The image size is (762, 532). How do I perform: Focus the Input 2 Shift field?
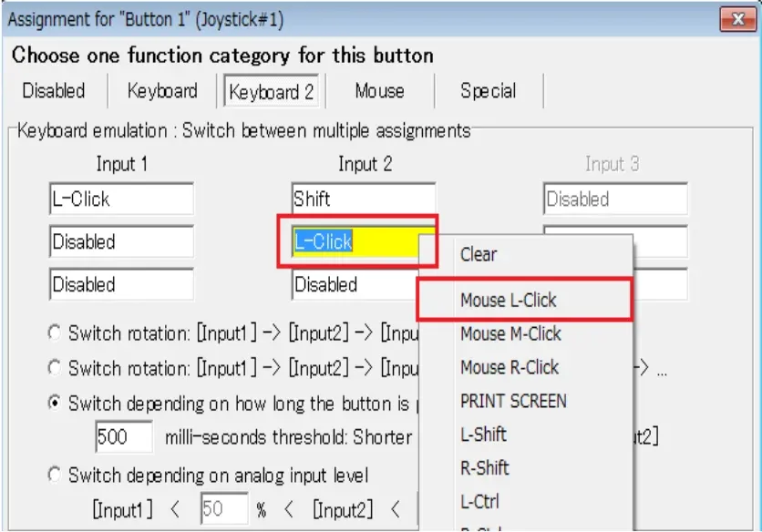pyautogui.click(x=364, y=199)
